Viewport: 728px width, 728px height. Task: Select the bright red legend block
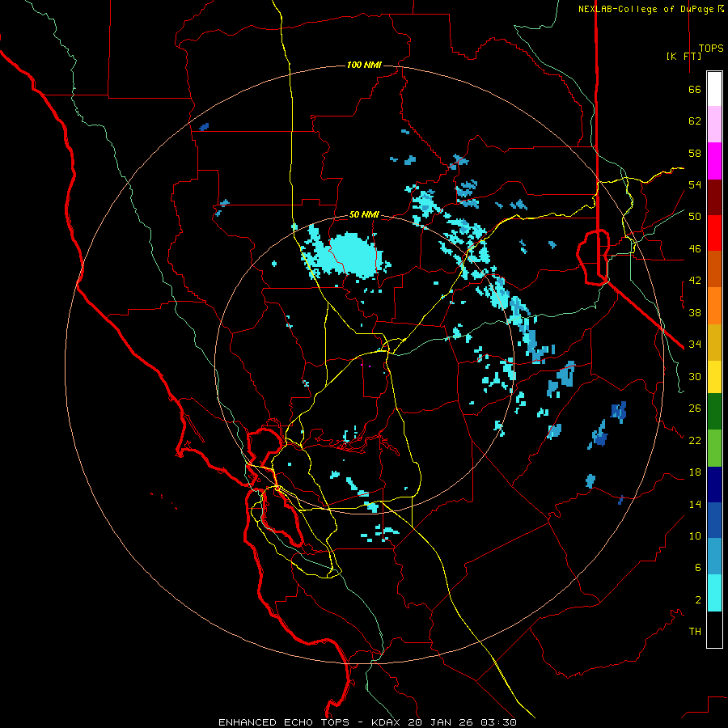714,234
